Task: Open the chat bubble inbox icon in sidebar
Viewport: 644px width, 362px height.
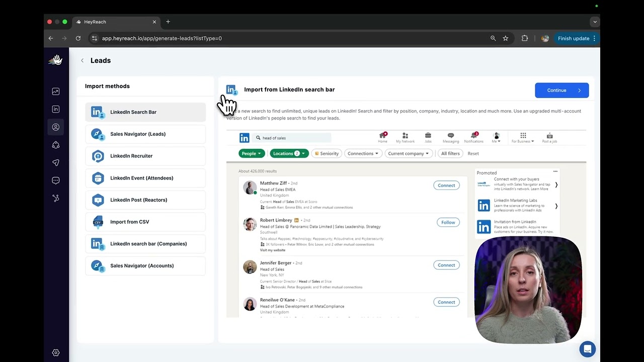Action: [x=56, y=180]
